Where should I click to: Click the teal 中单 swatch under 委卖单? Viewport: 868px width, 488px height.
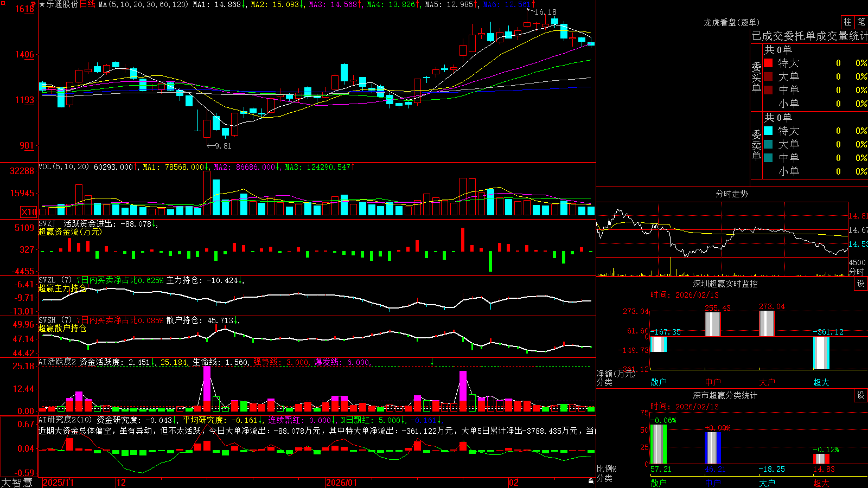click(x=768, y=158)
